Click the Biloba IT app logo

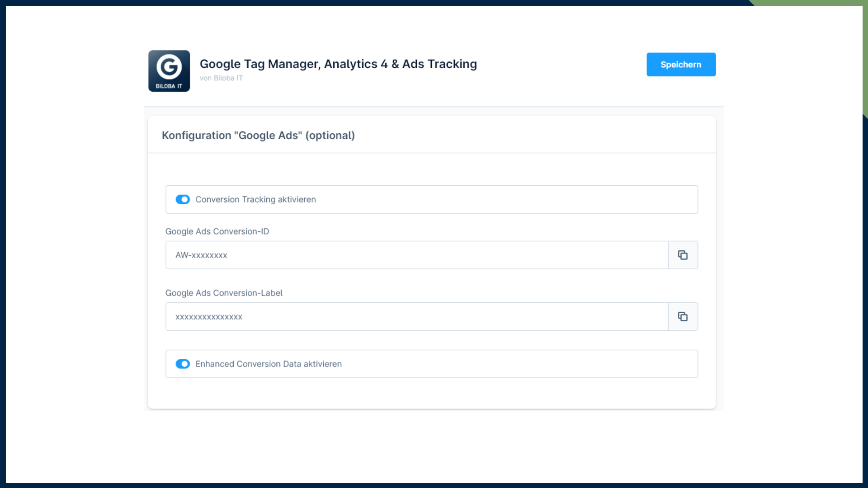click(169, 71)
